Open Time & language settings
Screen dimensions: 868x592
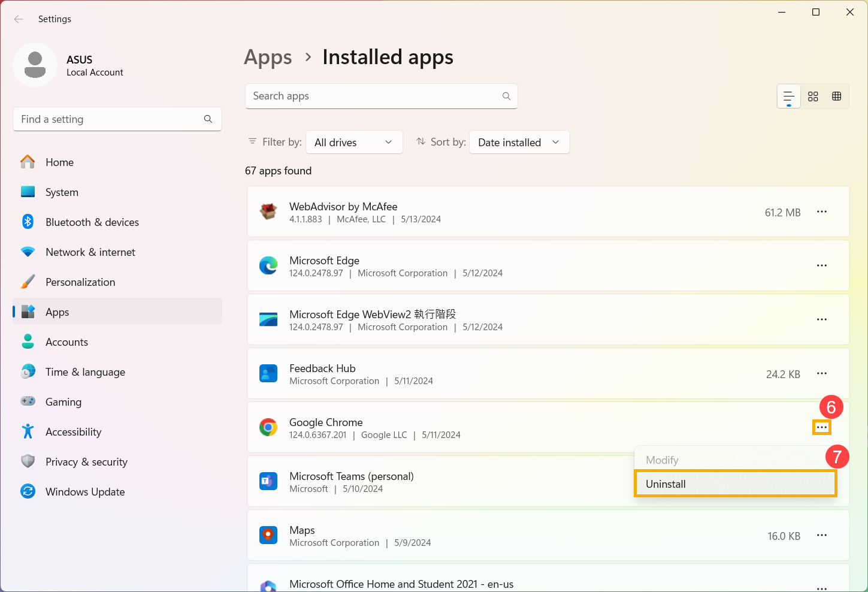tap(117, 371)
